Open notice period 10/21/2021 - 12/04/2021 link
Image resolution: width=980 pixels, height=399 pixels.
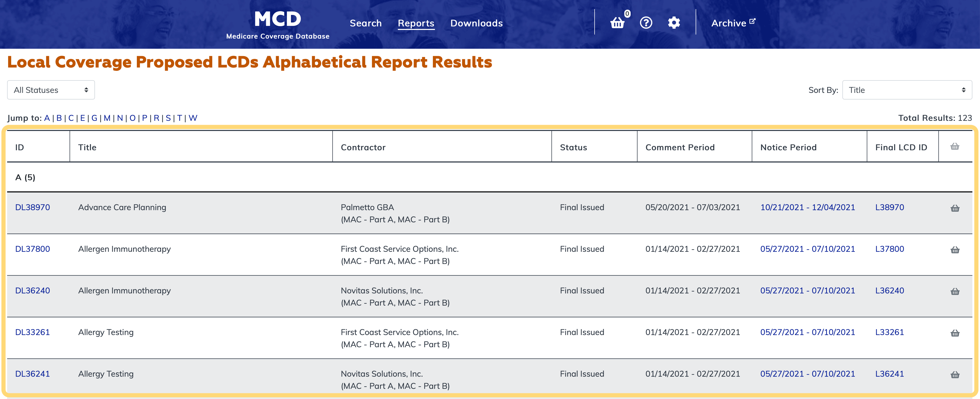point(807,207)
